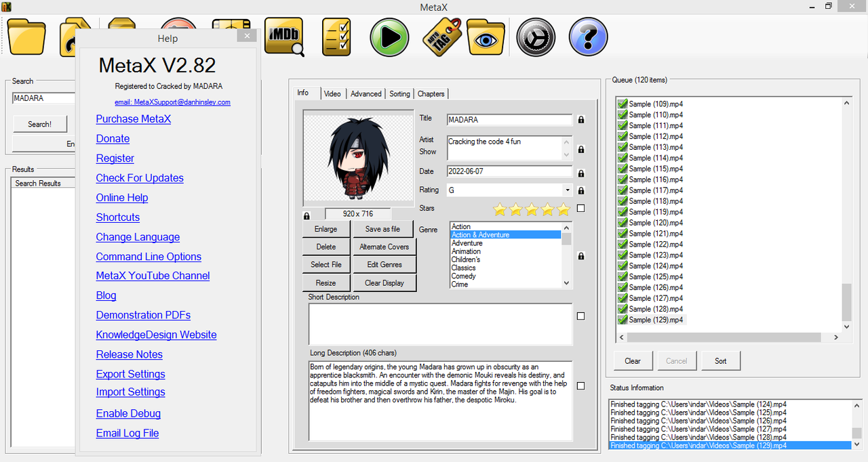Click the queue list scroll down arrow
Screen dimensions: 868x462
846,327
